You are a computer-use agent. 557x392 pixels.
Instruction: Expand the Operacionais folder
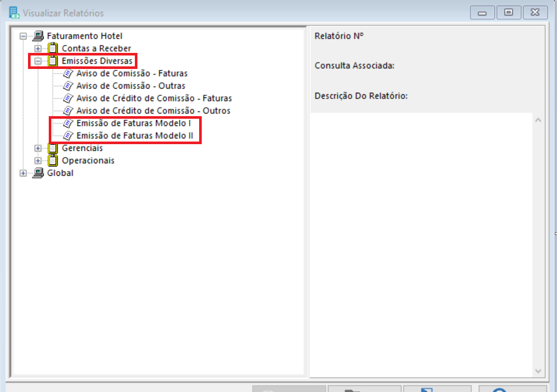[x=38, y=161]
